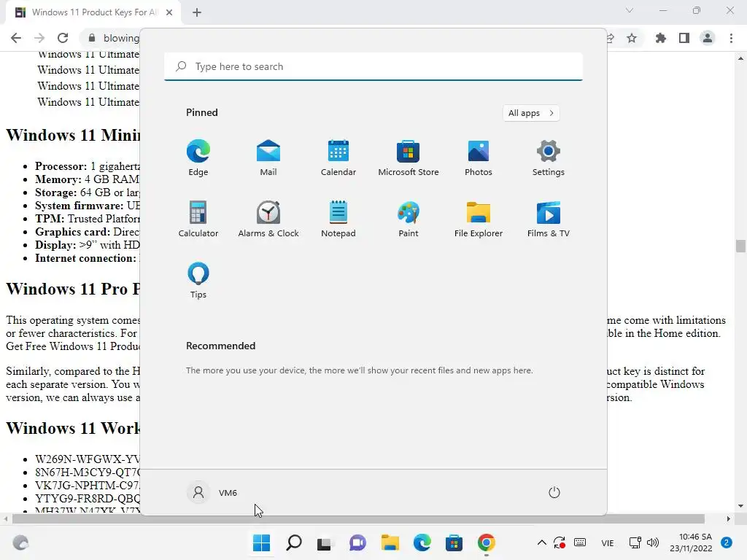Open Chrome Extensions puzzle icon
This screenshot has height=560, width=747.
pyautogui.click(x=661, y=38)
